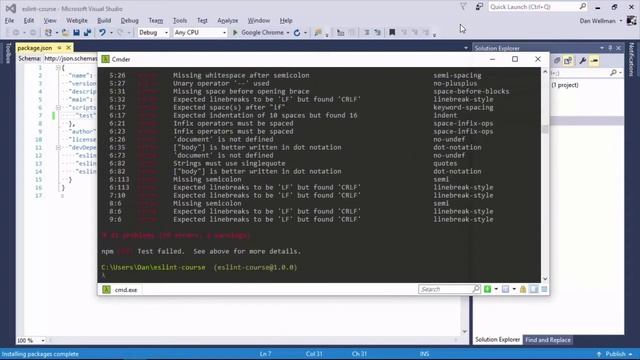Viewport: 640px width, 360px height.
Task: Collapse the scripts block on line 6
Action: click(58, 107)
